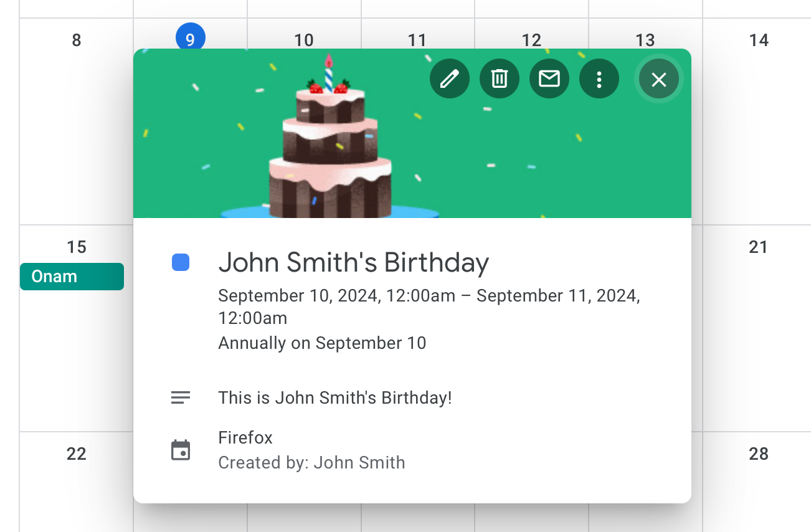The width and height of the screenshot is (811, 532).
Task: Click the blue event color square
Action: 181,262
